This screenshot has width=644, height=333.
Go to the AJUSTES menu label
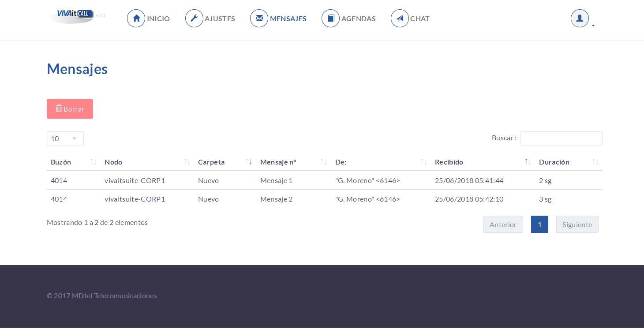pos(220,19)
